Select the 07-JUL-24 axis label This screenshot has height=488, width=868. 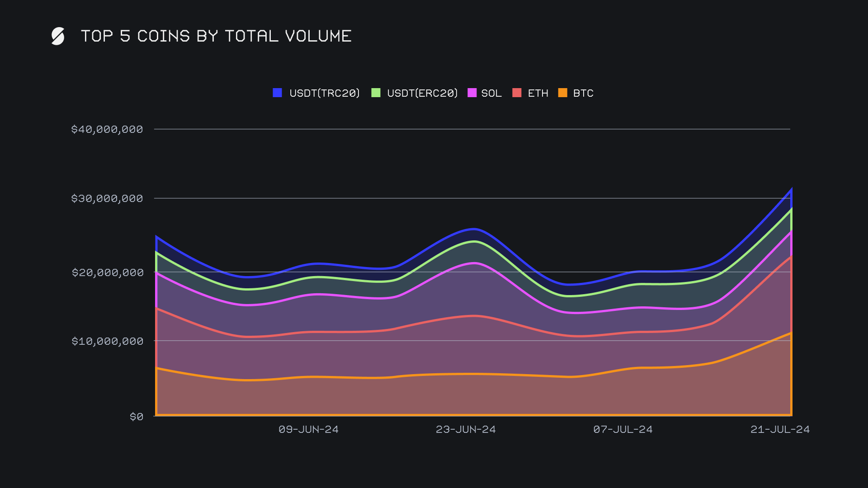(x=623, y=429)
